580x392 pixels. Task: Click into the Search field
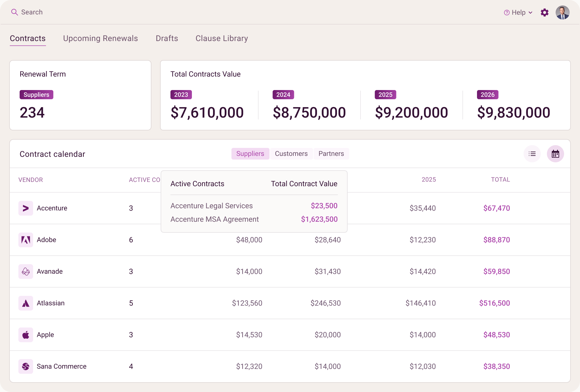(32, 12)
